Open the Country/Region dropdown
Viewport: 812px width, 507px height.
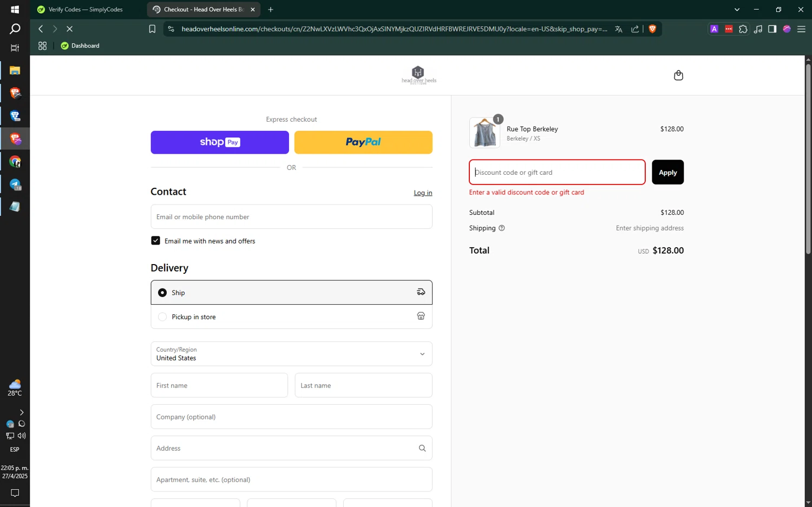click(x=291, y=354)
